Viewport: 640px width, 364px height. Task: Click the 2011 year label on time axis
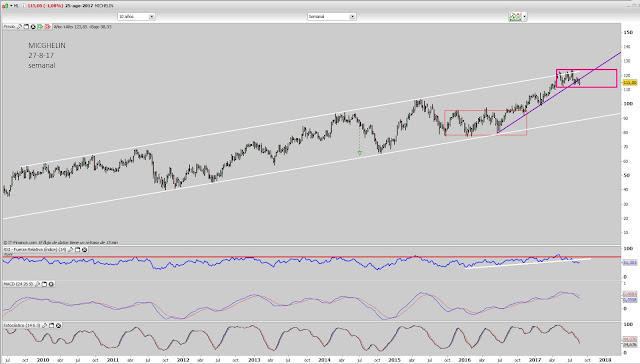113,360
